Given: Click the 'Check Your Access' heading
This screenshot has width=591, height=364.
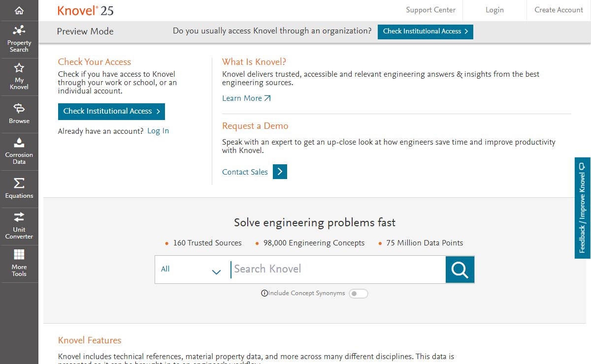Looking at the screenshot, I should [95, 62].
